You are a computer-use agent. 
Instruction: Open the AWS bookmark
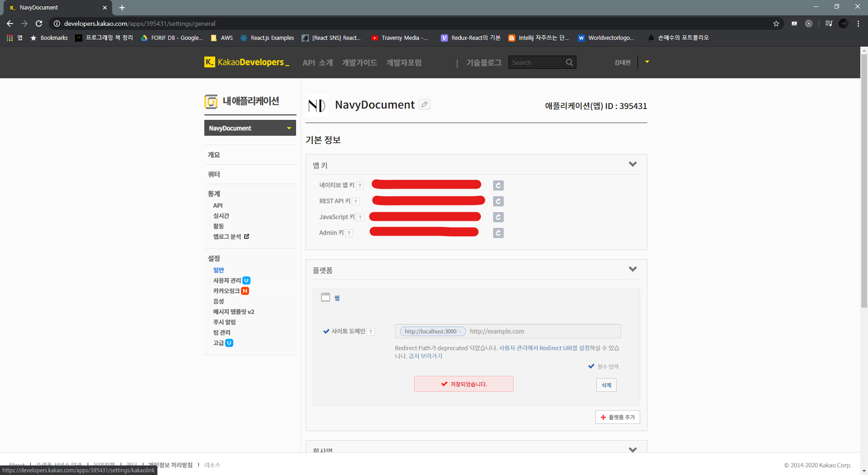[222, 38]
